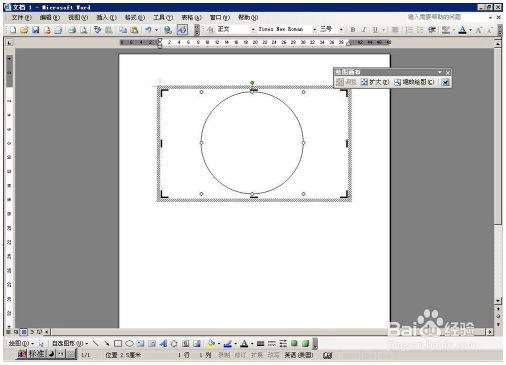Open the Times New Roman font dropdown

tap(314, 30)
